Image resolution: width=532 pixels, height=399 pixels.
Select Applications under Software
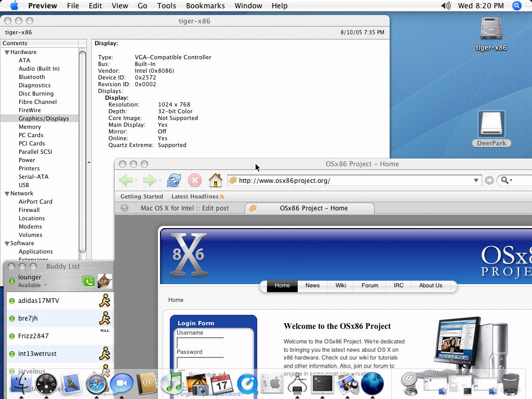(36, 251)
